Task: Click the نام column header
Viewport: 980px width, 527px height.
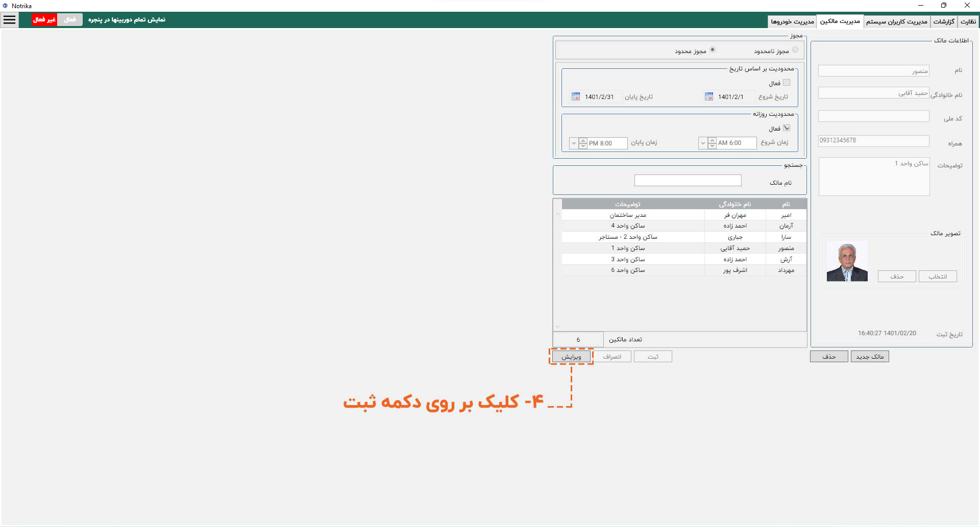Action: (786, 204)
